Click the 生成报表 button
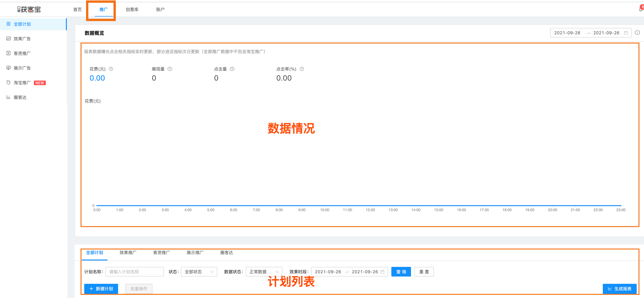The image size is (644, 298). click(619, 289)
